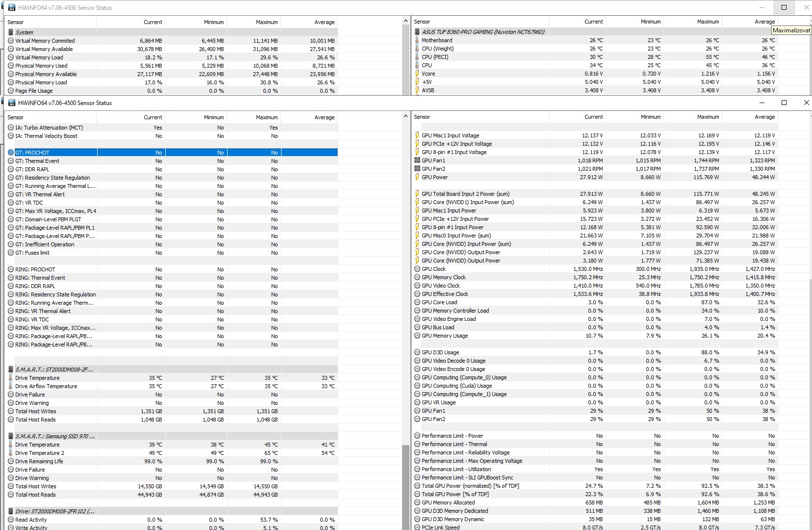This screenshot has height=530, width=812.
Task: Click the GPU Fan1 RPM fan icon
Action: pos(417,160)
